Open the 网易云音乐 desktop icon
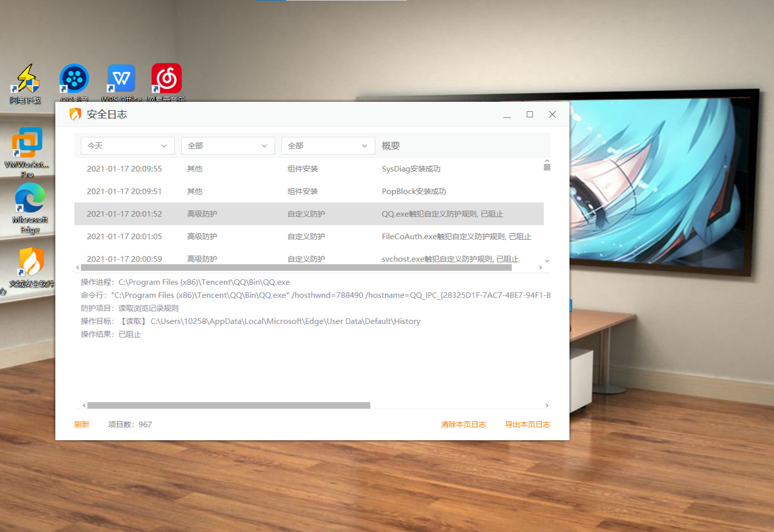The height and width of the screenshot is (532, 774). (167, 83)
